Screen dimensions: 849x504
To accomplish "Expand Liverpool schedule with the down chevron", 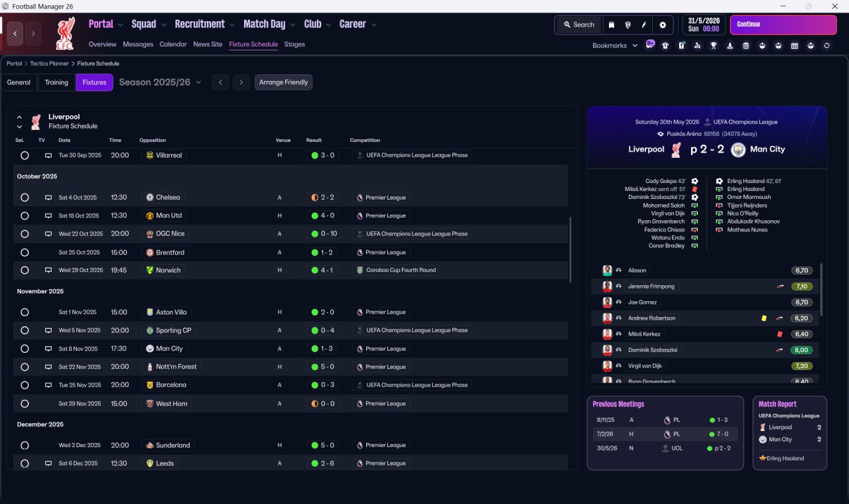I will (x=19, y=127).
